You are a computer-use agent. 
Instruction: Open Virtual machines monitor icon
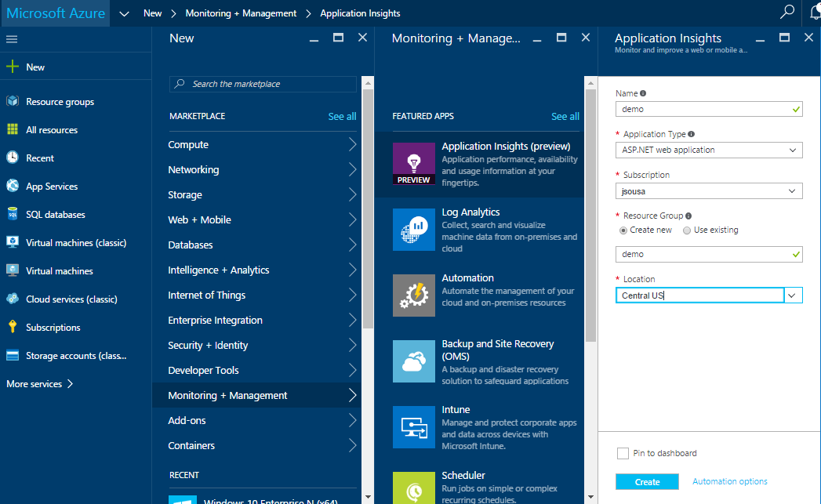click(x=13, y=270)
